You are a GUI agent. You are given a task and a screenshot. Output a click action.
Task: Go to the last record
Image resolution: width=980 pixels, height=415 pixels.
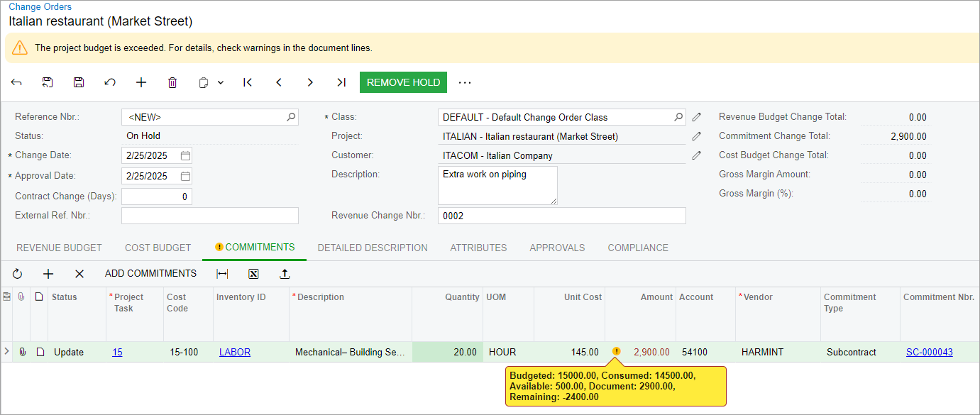point(341,82)
